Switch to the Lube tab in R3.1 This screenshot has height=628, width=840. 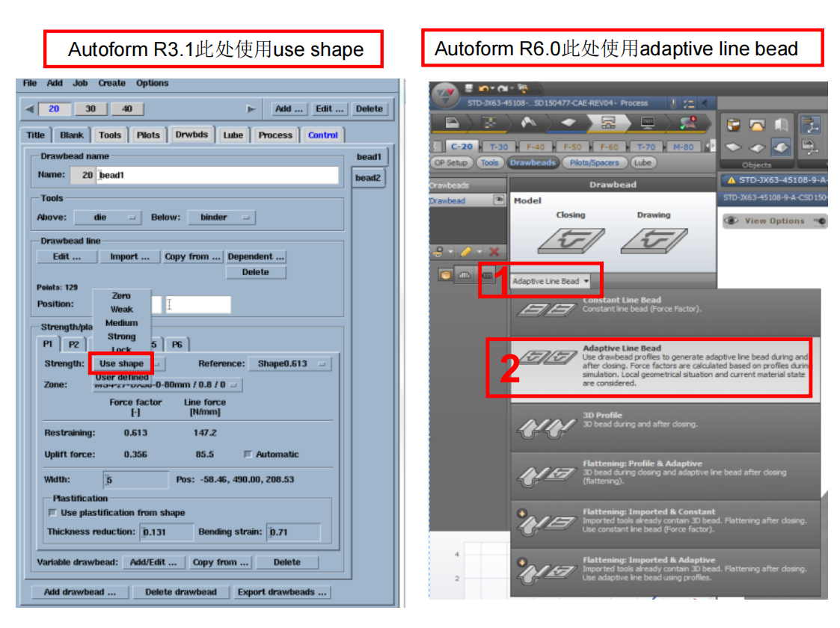(233, 135)
